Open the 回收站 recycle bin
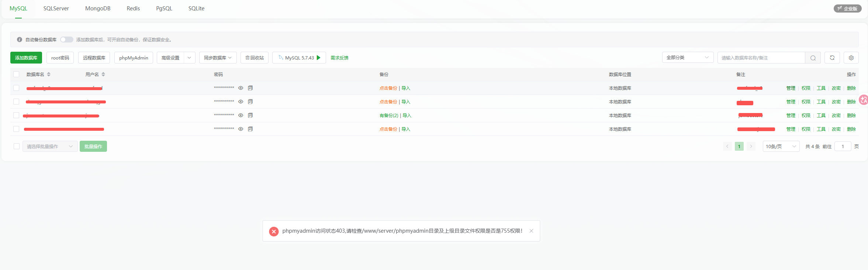This screenshot has height=270, width=868. 255,58
